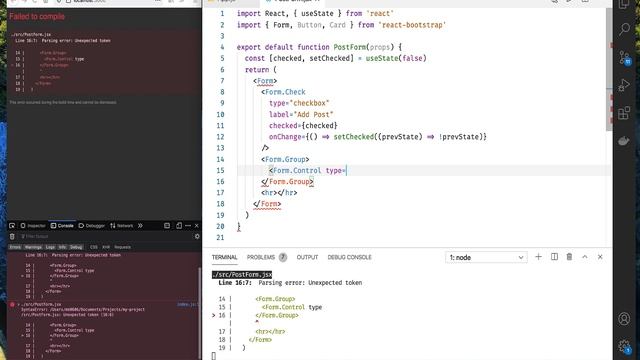
Task: Open Source Control in activity bar
Action: (x=624, y=58)
